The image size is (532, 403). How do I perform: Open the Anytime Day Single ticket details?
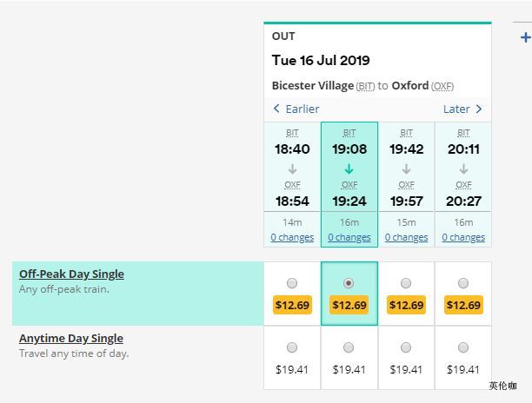pos(71,338)
